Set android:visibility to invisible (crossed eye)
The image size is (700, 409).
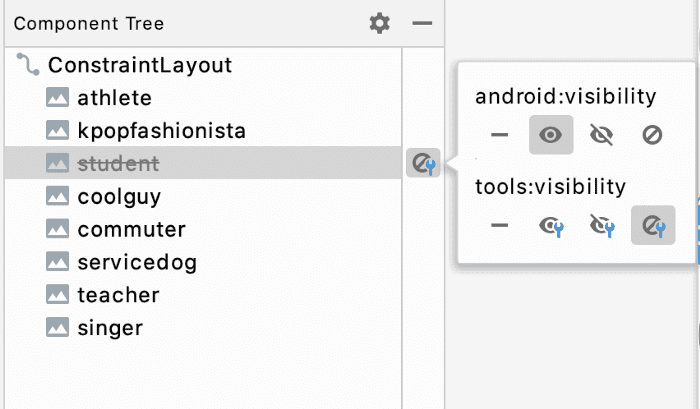(601, 135)
